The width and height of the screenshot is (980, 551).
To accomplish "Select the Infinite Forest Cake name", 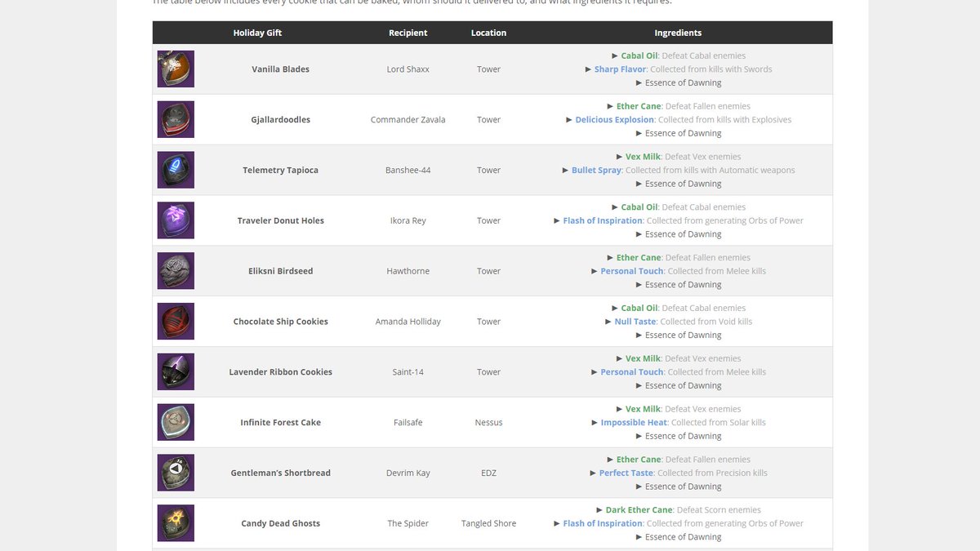I will click(280, 423).
